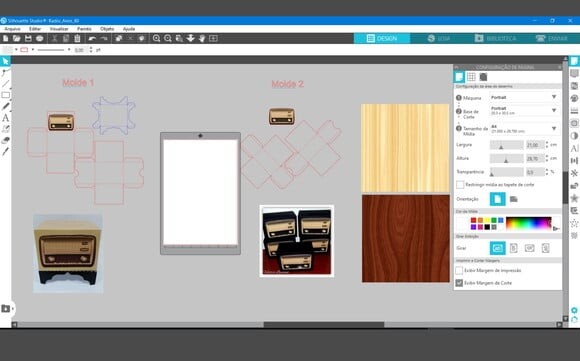This screenshot has height=361, width=580.
Task: Choose landscape page orientation
Action: pyautogui.click(x=513, y=199)
